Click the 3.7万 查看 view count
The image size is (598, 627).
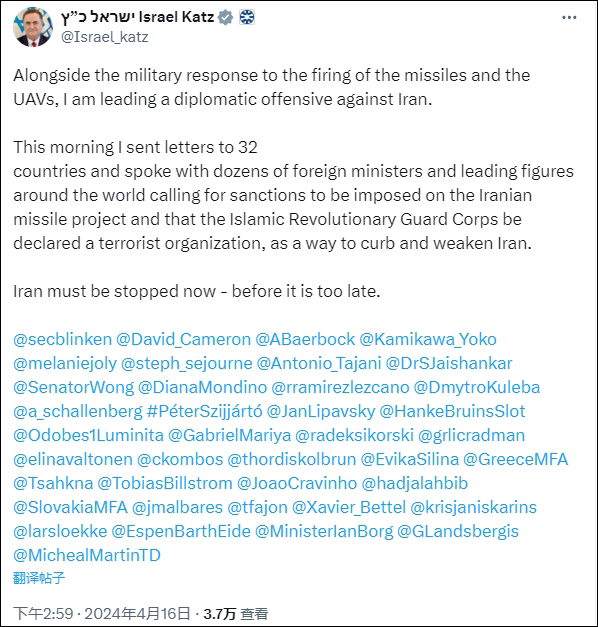236,613
